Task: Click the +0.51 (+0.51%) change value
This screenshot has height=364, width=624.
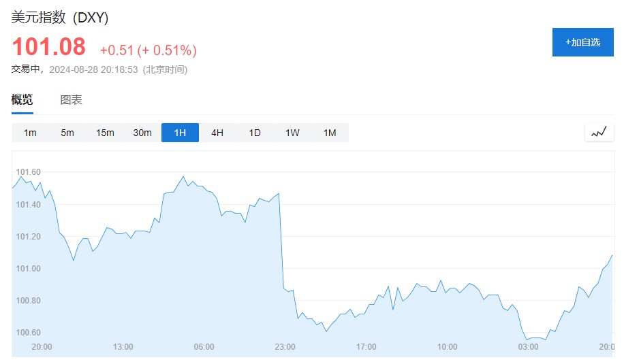Action: [148, 50]
